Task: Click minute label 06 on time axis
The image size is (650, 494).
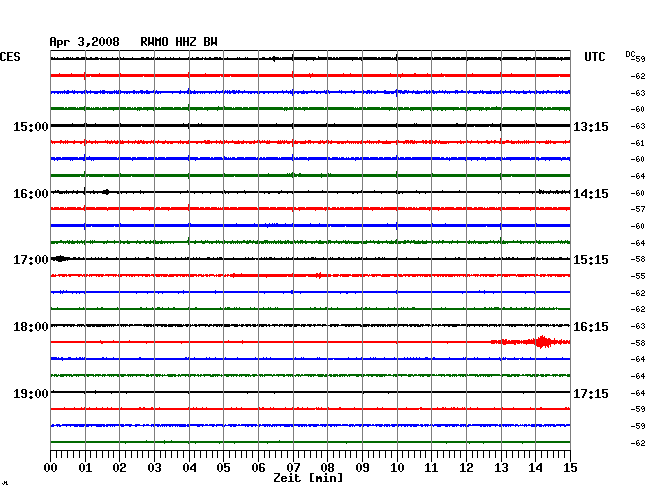Action: point(258,467)
